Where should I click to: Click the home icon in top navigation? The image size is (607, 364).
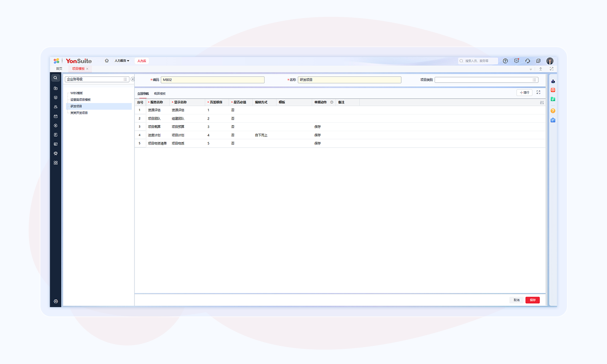point(107,61)
